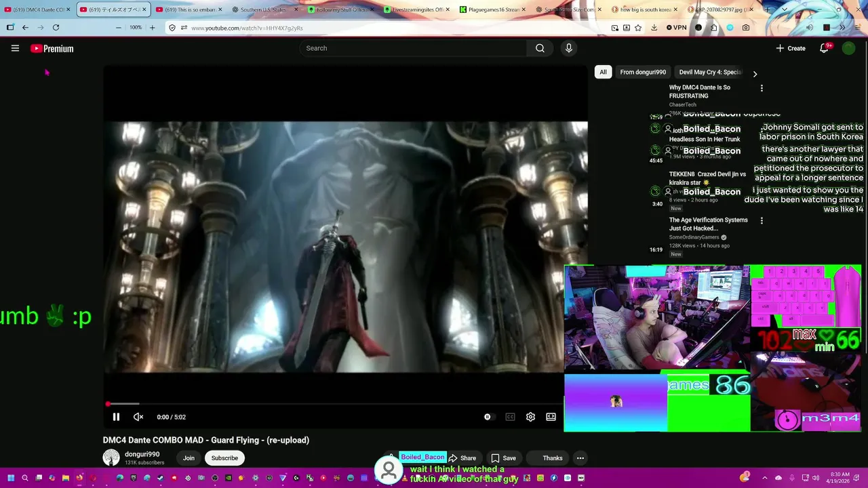Open the Create dropdown

click(x=791, y=48)
